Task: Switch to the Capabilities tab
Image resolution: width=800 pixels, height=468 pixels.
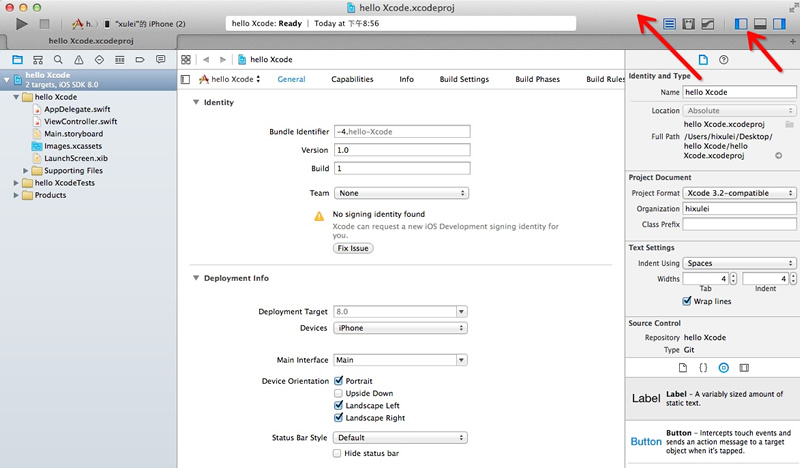Action: click(x=352, y=79)
